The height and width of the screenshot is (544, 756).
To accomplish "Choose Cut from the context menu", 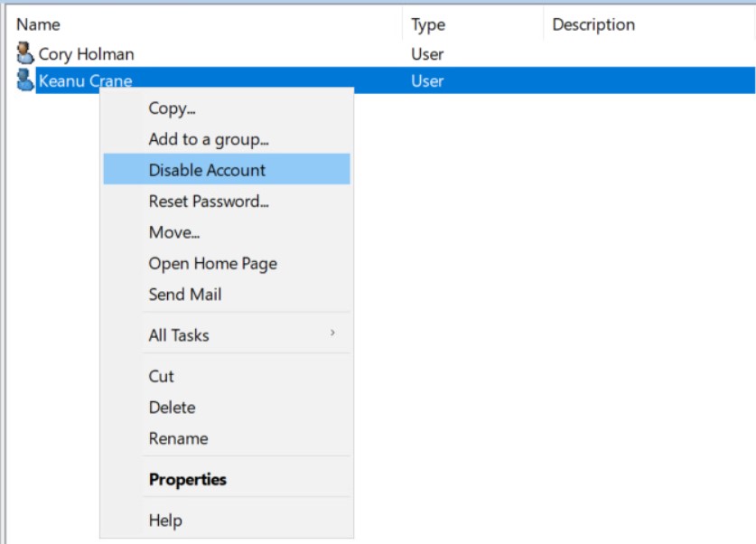I will click(162, 377).
